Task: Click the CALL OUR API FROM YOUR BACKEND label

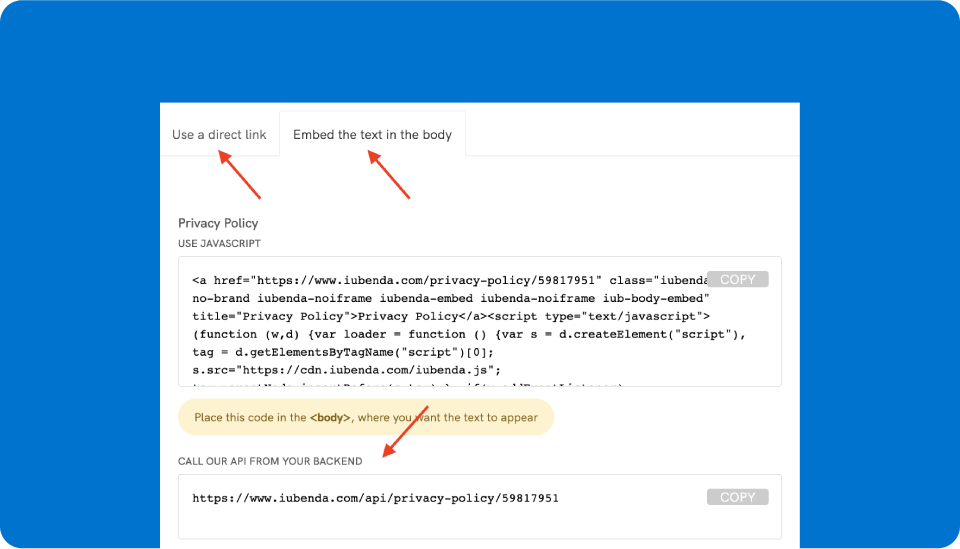Action: [x=270, y=461]
